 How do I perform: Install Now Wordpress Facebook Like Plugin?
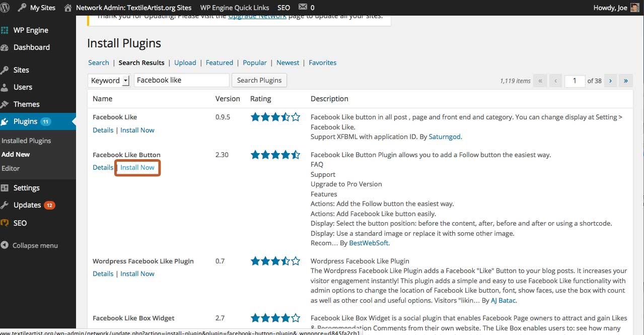click(x=137, y=274)
